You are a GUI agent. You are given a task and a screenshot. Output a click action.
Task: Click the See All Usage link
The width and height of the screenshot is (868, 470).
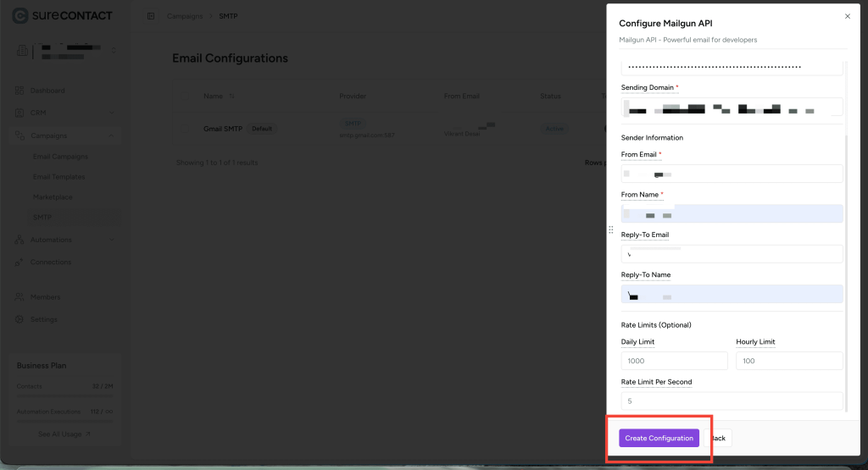tap(64, 434)
